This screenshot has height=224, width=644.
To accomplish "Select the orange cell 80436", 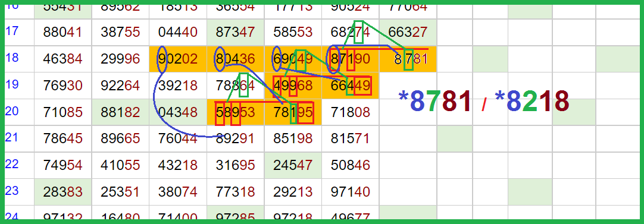I will (235, 59).
